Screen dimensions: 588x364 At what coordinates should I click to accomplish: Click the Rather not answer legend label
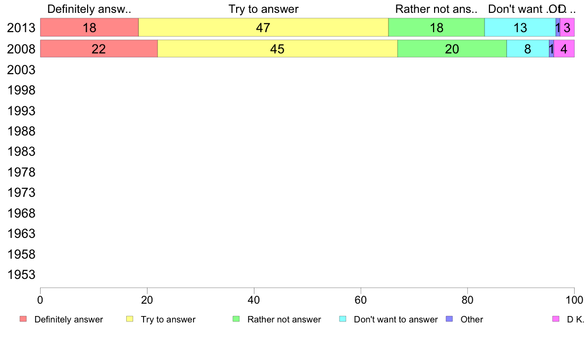[284, 319]
